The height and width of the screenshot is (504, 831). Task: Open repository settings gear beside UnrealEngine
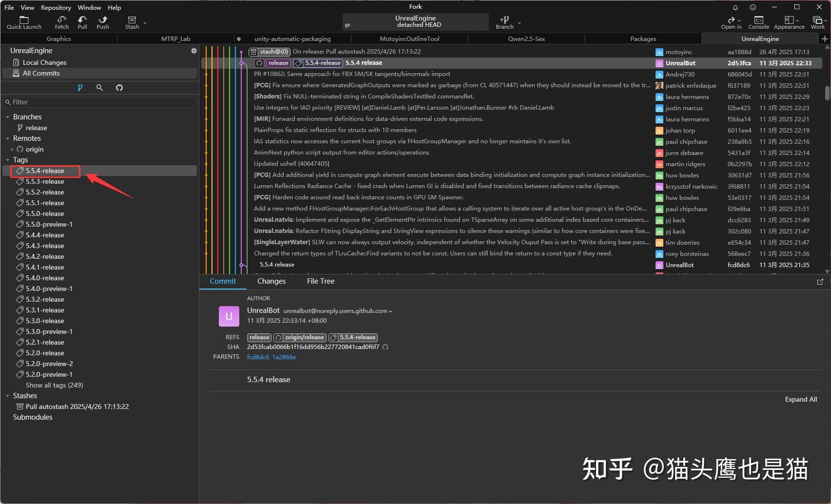[x=193, y=50]
